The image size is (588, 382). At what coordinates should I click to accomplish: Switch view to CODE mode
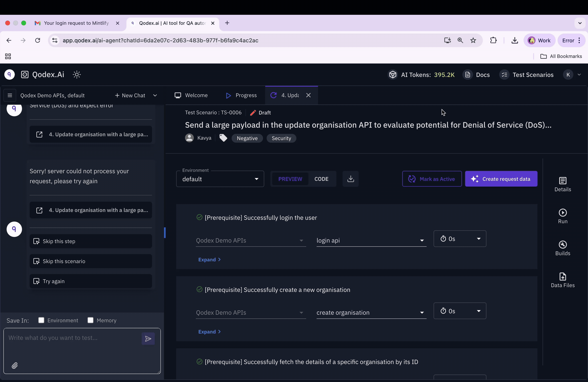321,179
